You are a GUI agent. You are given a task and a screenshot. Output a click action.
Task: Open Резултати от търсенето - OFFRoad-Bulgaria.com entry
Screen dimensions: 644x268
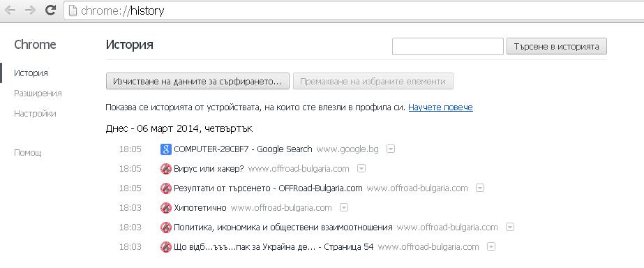pos(268,188)
